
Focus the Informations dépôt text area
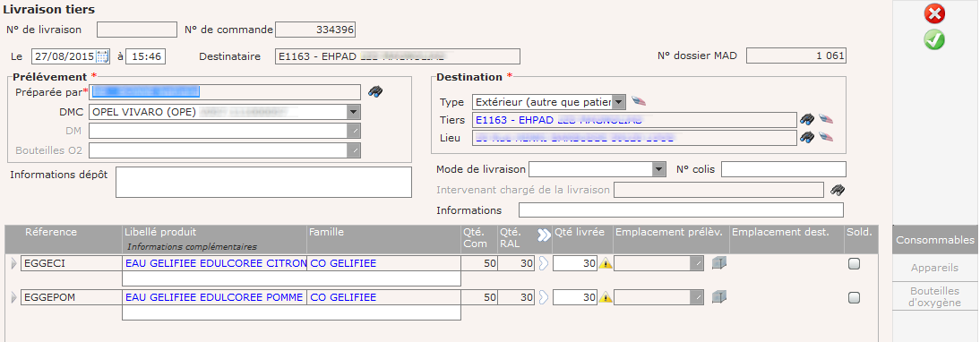pyautogui.click(x=263, y=183)
